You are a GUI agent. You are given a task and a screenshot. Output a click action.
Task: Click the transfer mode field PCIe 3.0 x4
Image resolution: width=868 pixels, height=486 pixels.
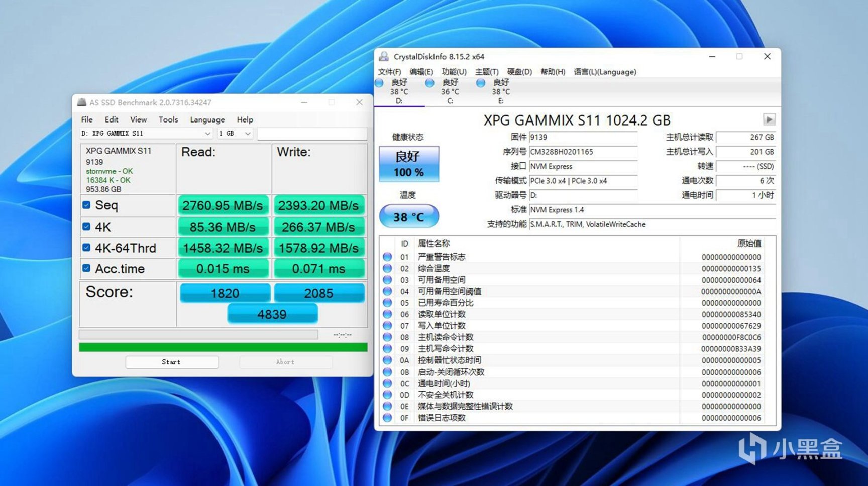(583, 181)
